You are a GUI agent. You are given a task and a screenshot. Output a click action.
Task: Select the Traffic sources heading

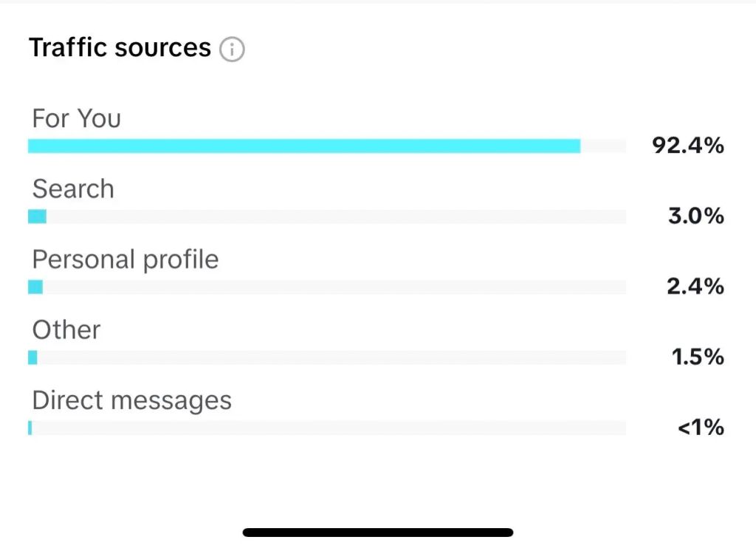[120, 48]
